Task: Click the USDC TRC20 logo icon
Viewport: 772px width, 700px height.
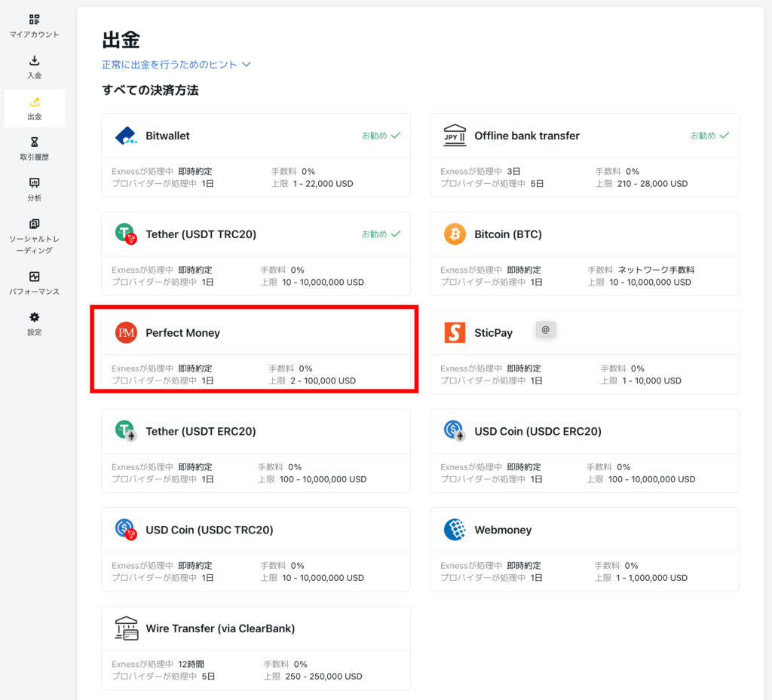Action: tap(126, 529)
